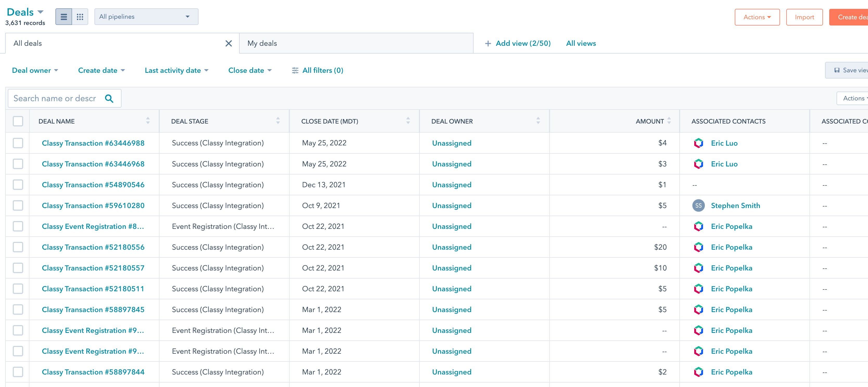Viewport: 868px width, 387px height.
Task: Open All views link
Action: (x=580, y=43)
